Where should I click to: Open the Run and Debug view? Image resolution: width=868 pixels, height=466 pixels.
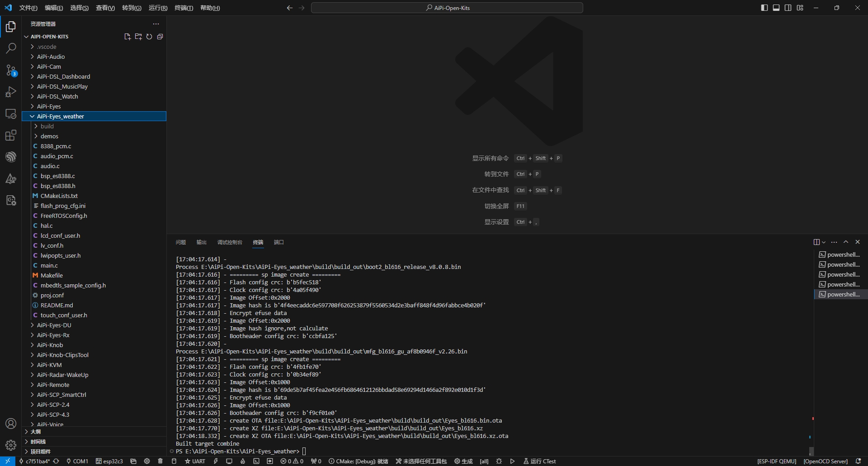pos(11,92)
